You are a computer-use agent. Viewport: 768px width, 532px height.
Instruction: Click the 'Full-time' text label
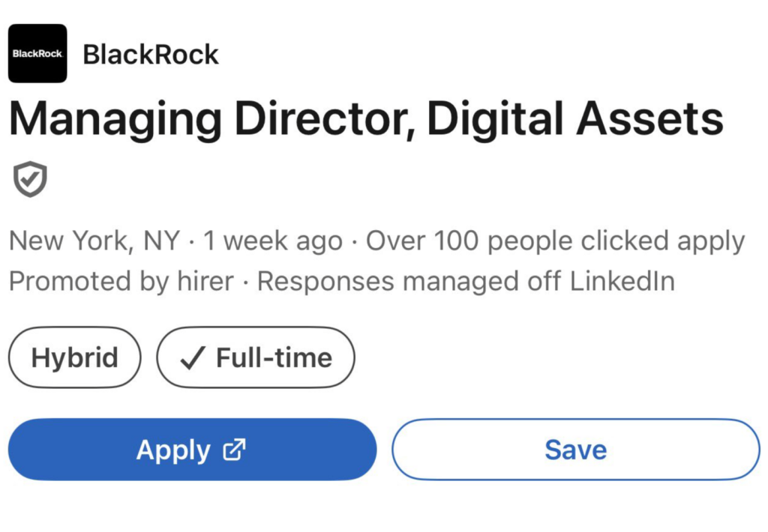pyautogui.click(x=274, y=357)
